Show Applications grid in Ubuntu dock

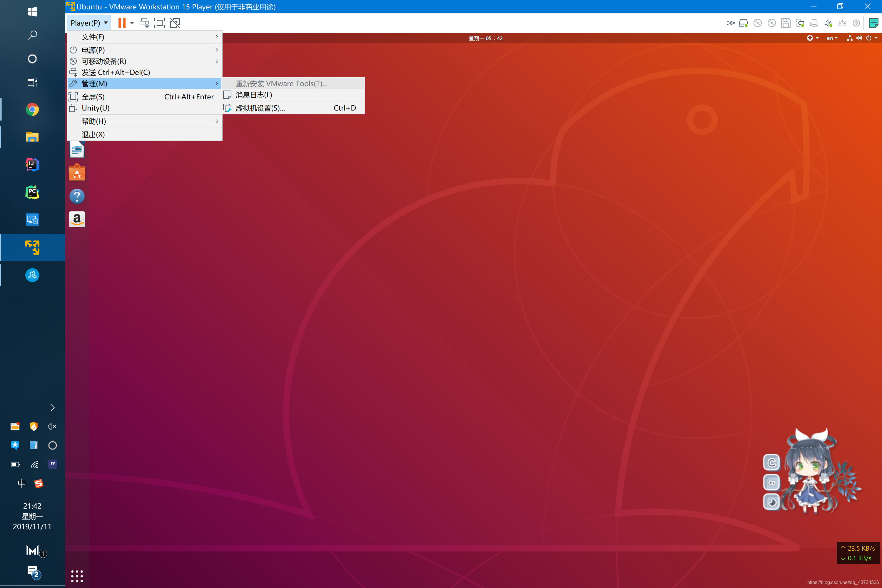(77, 576)
